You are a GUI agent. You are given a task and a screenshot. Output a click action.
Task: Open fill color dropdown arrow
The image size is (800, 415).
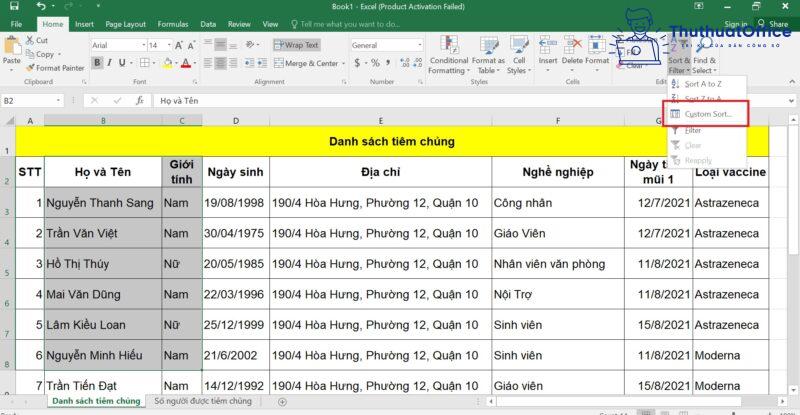click(176, 63)
